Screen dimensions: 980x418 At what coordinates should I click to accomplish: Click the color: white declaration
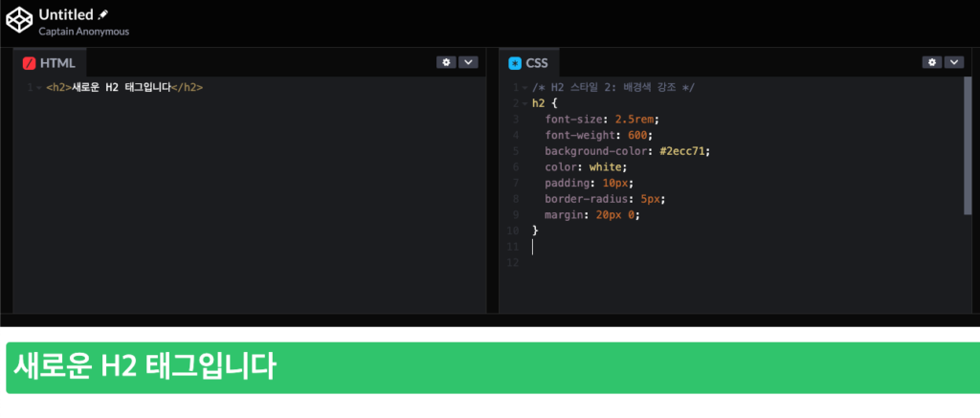pyautogui.click(x=585, y=167)
